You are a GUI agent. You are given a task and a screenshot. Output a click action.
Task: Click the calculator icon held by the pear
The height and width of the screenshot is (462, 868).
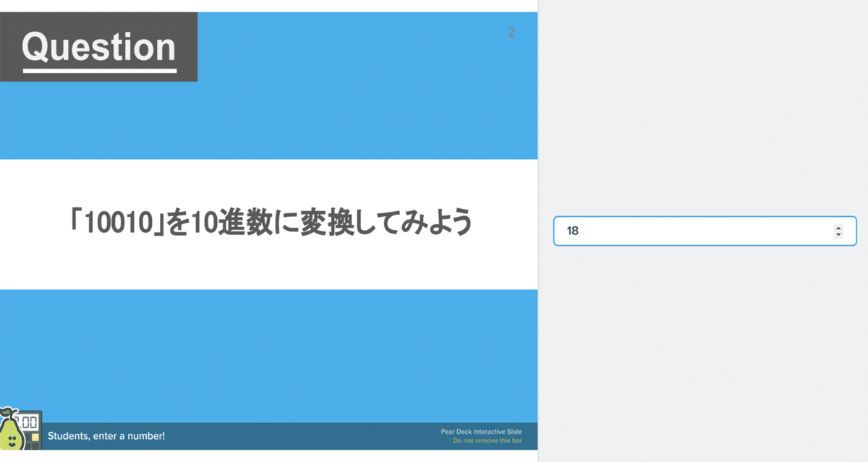pyautogui.click(x=29, y=430)
